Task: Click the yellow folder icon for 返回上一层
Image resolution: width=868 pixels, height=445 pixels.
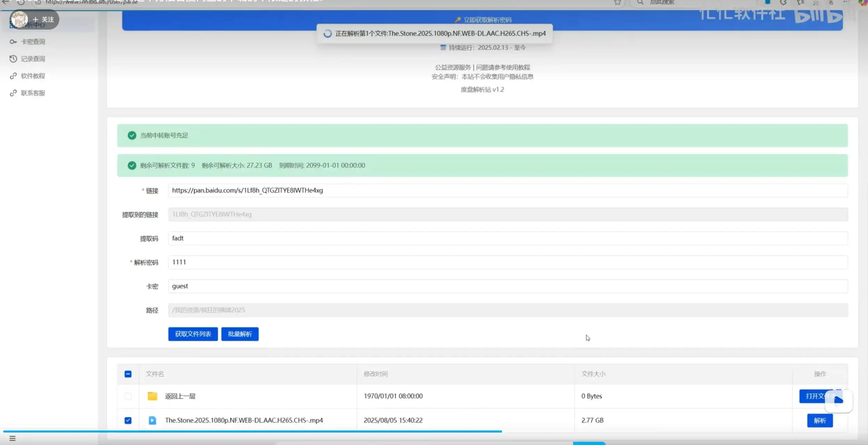Action: tap(152, 396)
